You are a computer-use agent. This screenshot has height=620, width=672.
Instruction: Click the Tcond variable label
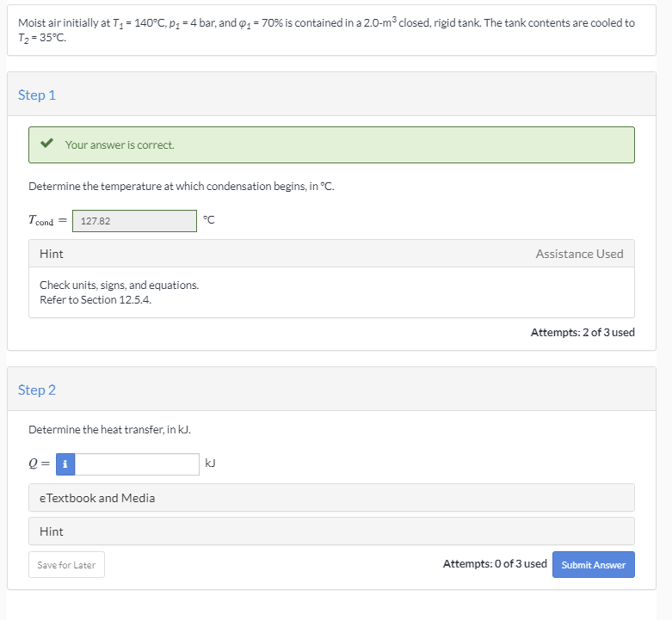click(40, 222)
